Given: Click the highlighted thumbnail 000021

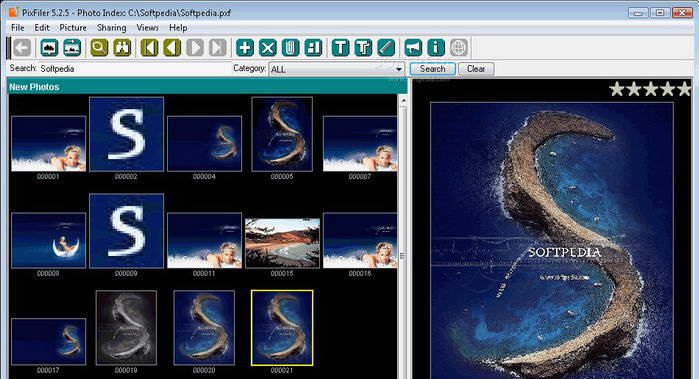Looking at the screenshot, I should click(282, 328).
